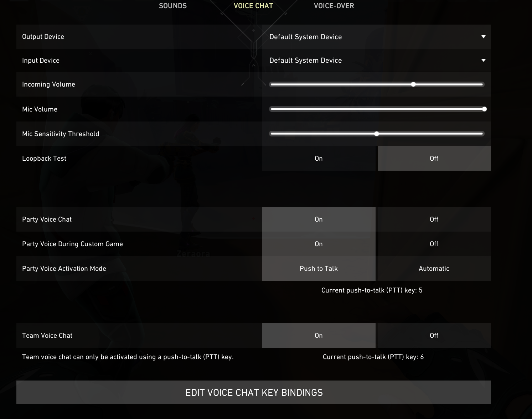Open the Output Device dropdown
Image resolution: width=532 pixels, height=419 pixels.
(376, 37)
